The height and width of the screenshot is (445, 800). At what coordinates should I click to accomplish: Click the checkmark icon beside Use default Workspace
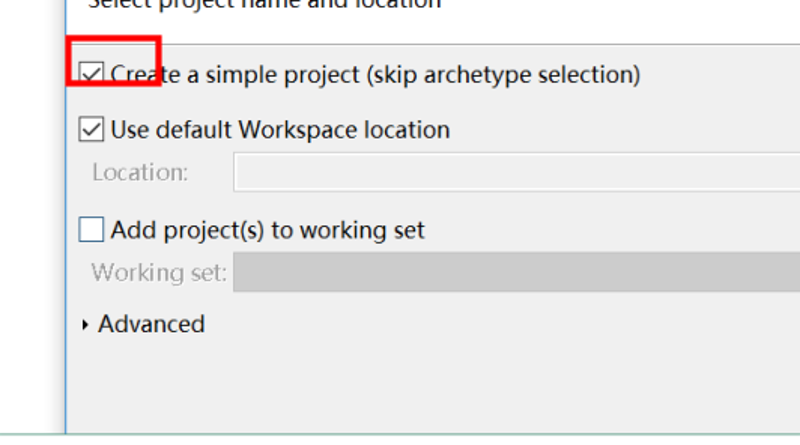click(x=91, y=129)
